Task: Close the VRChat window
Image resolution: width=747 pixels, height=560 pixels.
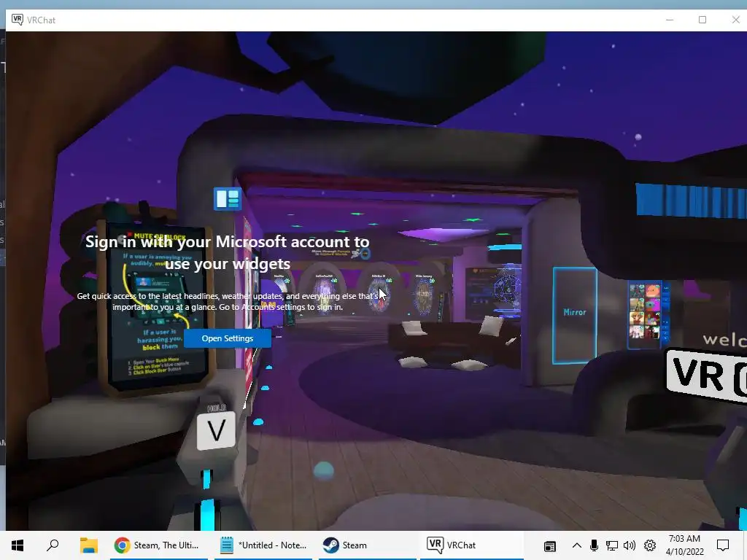Action: 735,20
